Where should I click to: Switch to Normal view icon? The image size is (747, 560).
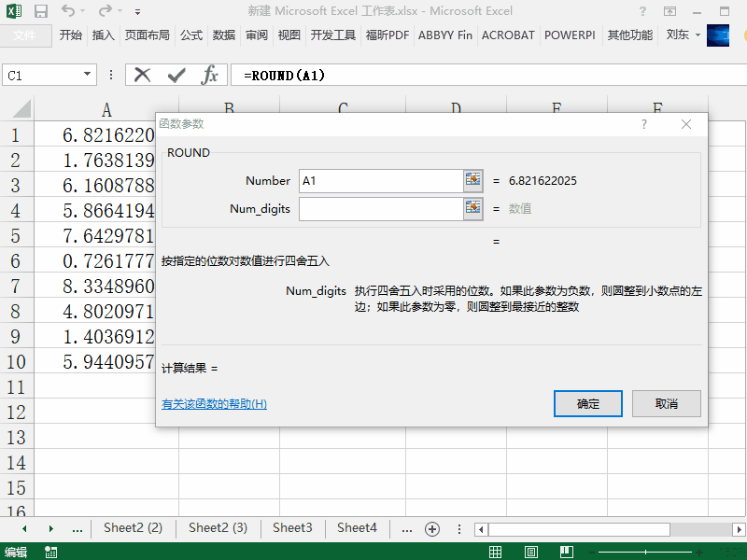point(496,553)
